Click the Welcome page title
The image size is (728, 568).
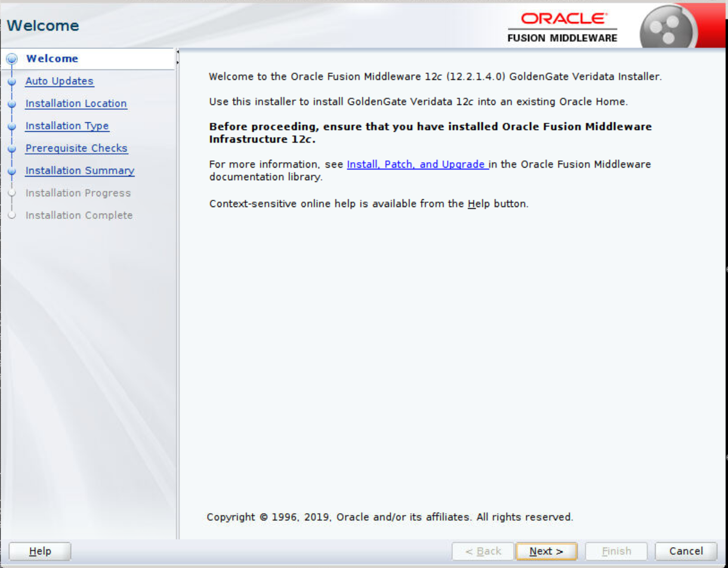[x=43, y=26]
